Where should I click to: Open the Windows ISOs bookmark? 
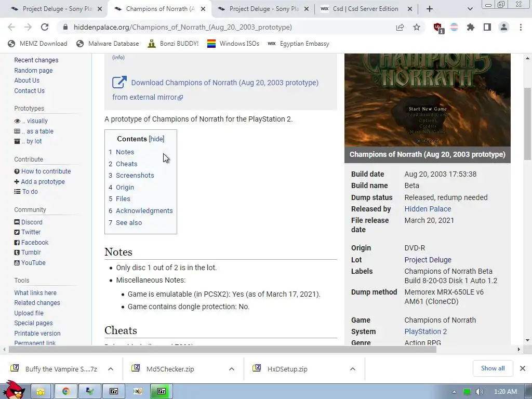click(x=233, y=44)
